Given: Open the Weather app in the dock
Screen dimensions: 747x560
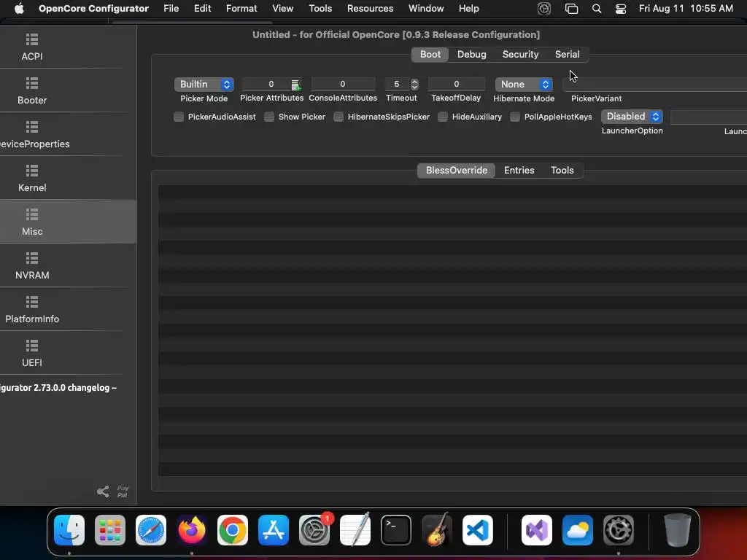Looking at the screenshot, I should 578,530.
